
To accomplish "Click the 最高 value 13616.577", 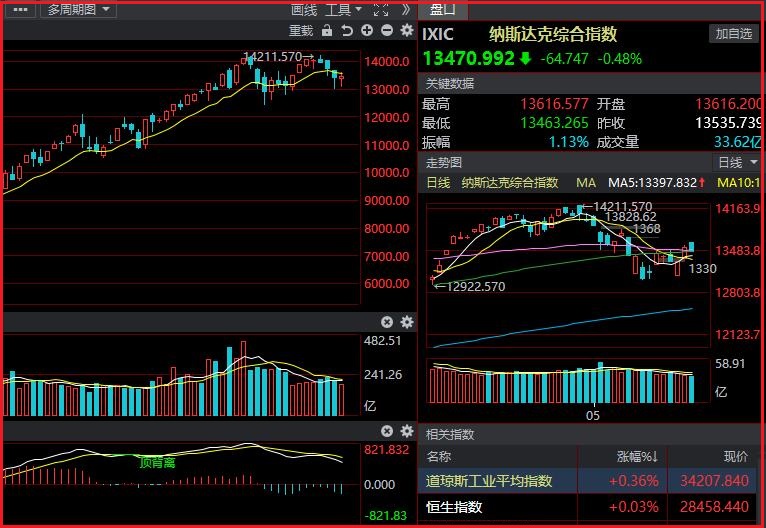I will 554,104.
